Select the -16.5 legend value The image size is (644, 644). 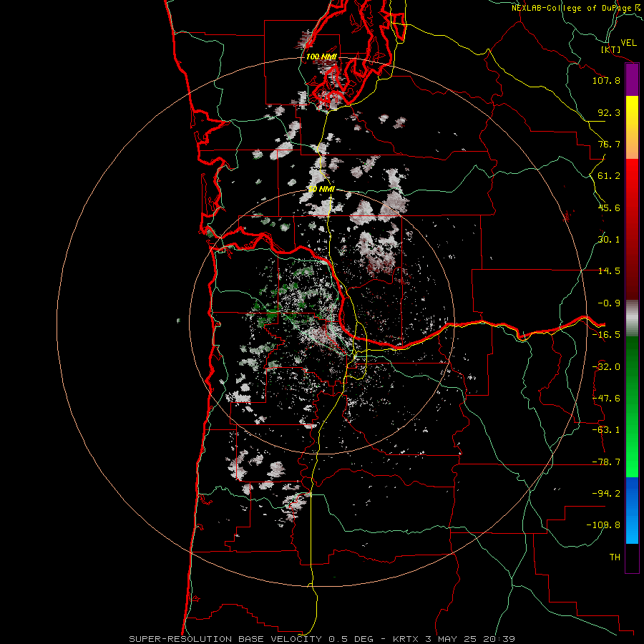[x=606, y=335]
